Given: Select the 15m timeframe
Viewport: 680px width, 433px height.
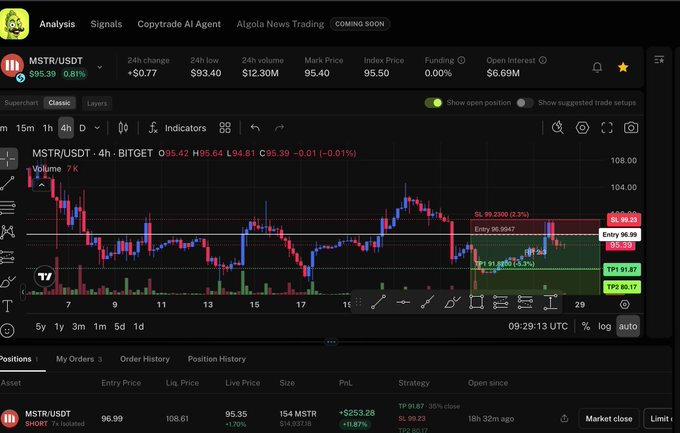Looking at the screenshot, I should pos(25,128).
